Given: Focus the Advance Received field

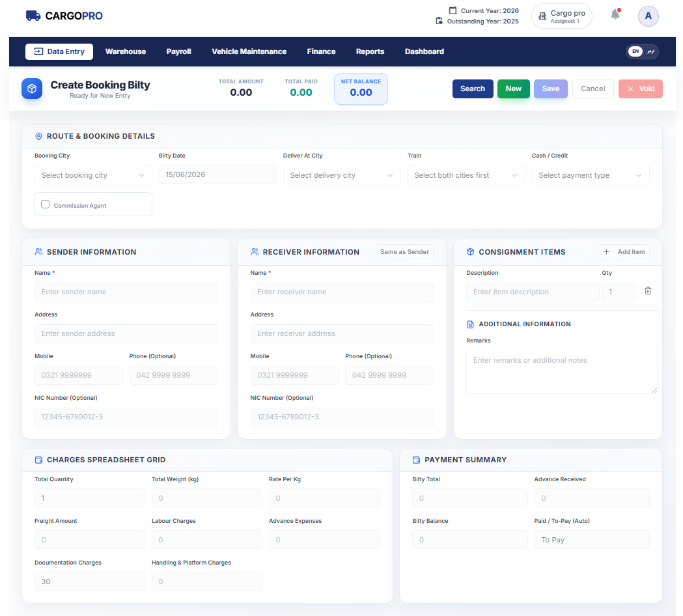Looking at the screenshot, I should click(592, 498).
